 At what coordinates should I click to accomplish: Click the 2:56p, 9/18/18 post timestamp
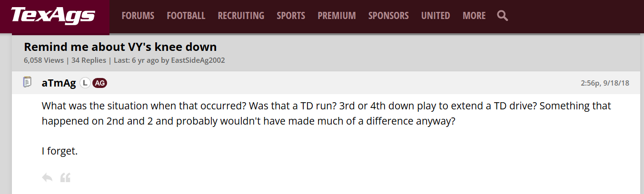click(x=605, y=83)
